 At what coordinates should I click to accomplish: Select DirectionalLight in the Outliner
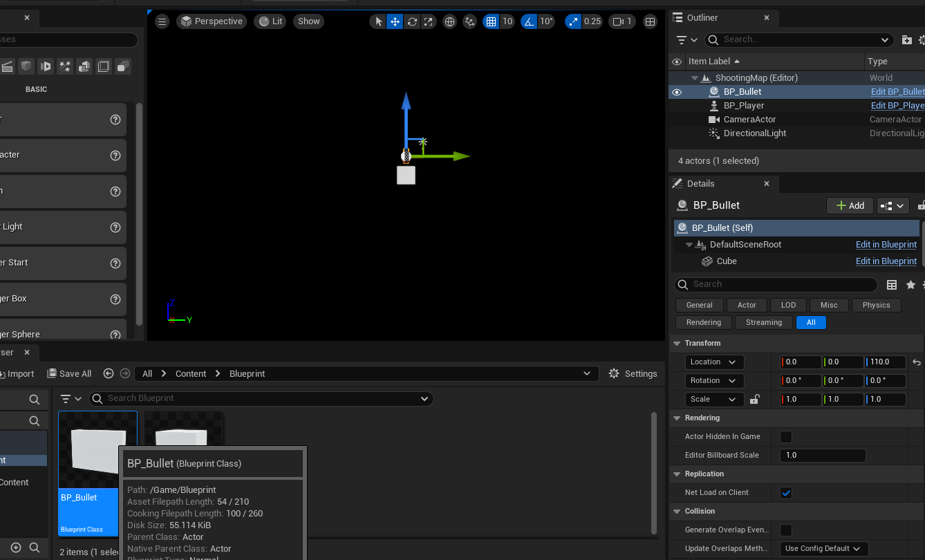tap(755, 133)
